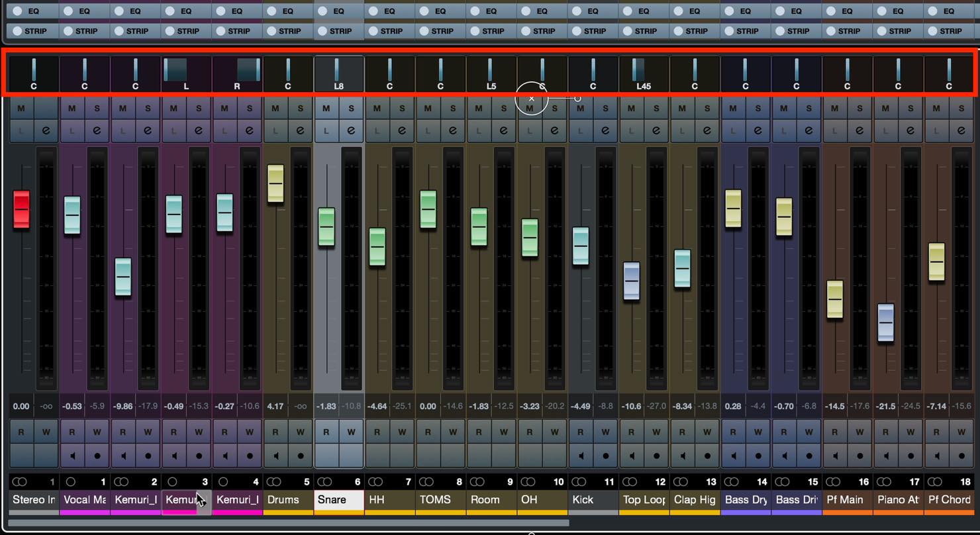980x535 pixels.
Task: Activate Listen button on Snare channel
Action: (326, 130)
